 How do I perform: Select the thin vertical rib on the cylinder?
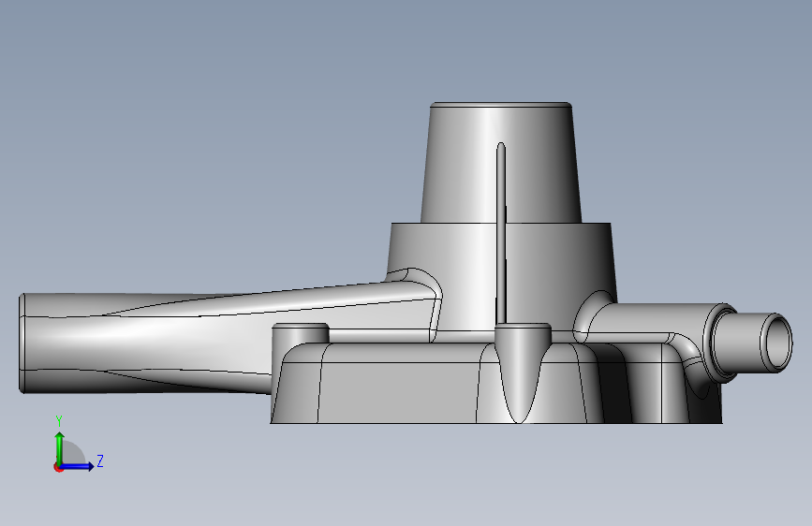pos(501,233)
